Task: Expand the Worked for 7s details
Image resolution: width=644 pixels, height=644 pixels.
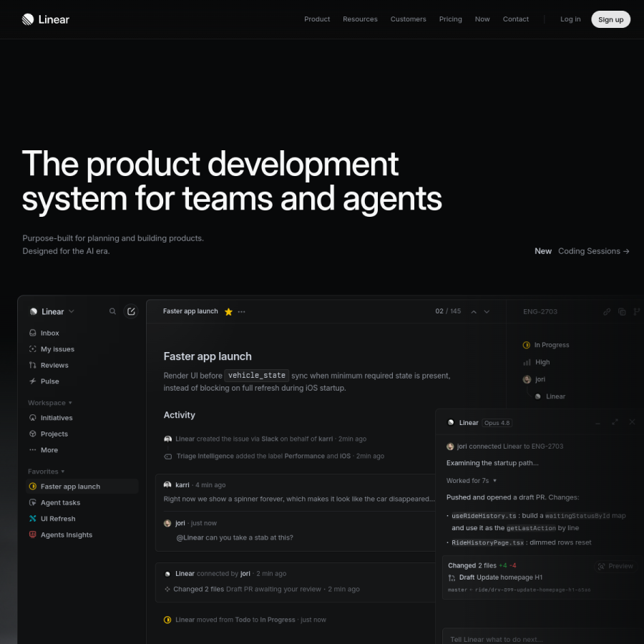Action: click(472, 481)
